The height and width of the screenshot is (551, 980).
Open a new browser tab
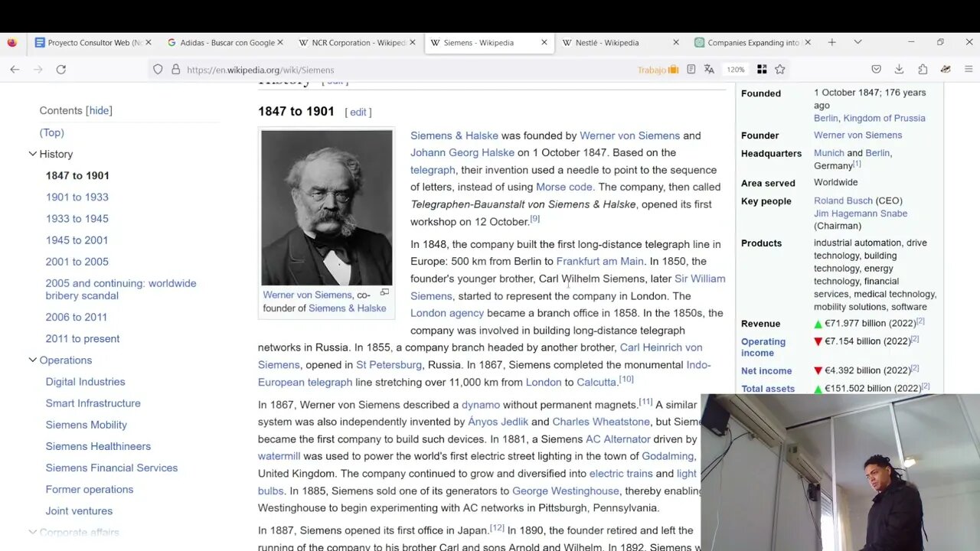coord(832,43)
